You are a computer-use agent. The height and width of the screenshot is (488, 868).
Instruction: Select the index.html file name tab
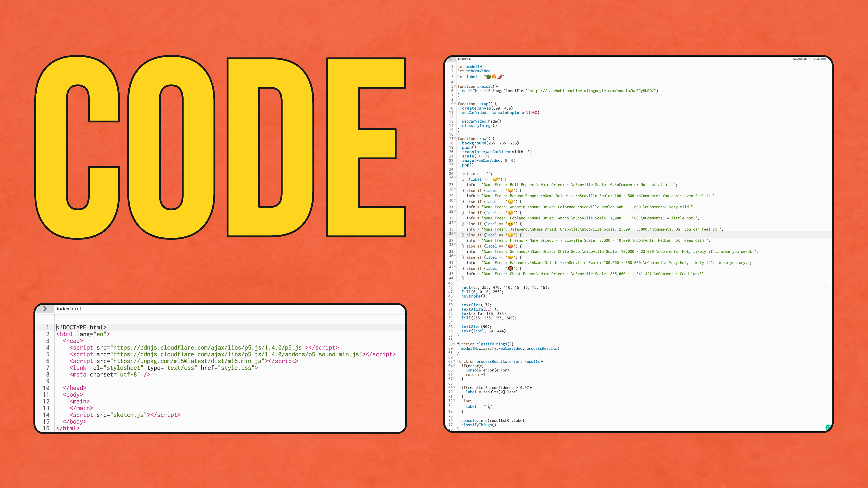[69, 309]
